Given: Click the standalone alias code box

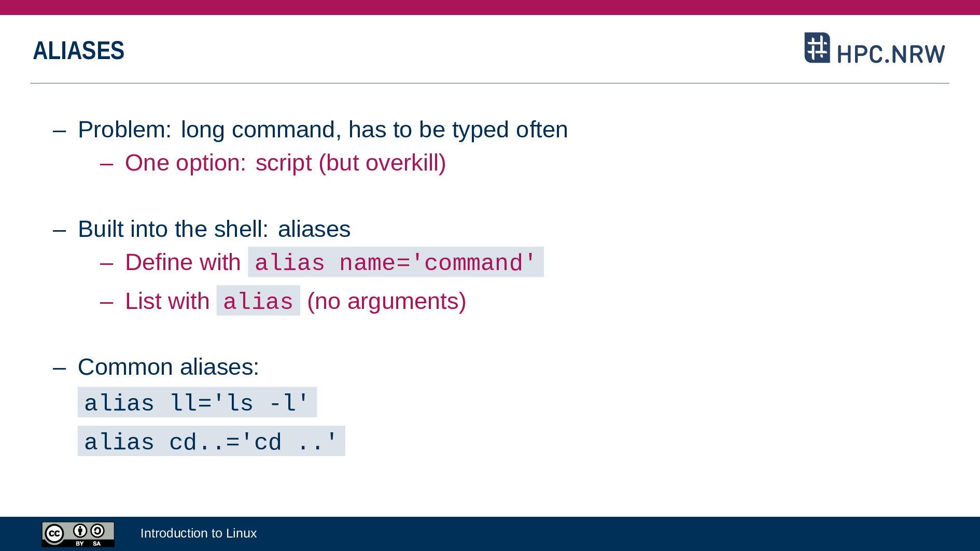Looking at the screenshot, I should 258,301.
